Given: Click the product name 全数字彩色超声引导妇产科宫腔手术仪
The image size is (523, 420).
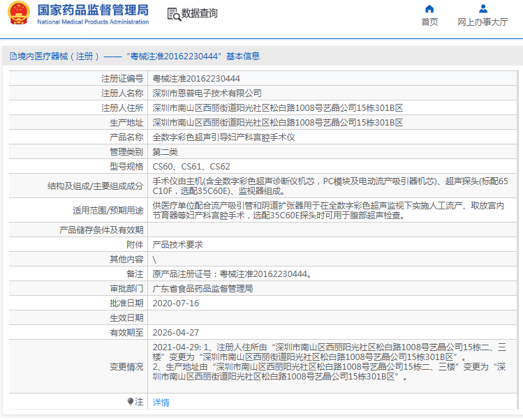Looking at the screenshot, I should click(223, 137).
